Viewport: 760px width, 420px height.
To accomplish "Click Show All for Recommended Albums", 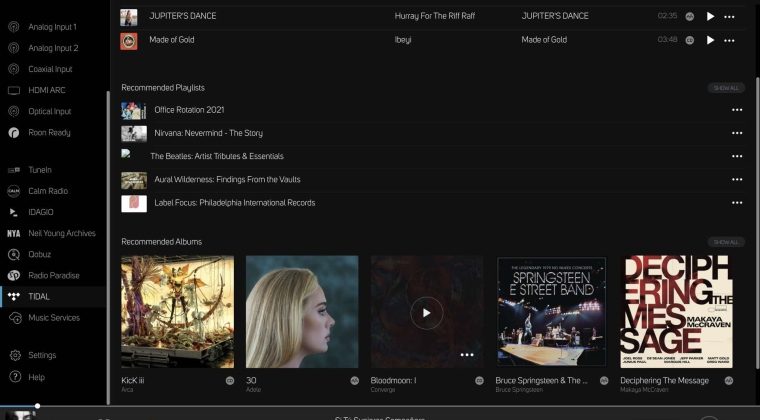I will coord(726,242).
